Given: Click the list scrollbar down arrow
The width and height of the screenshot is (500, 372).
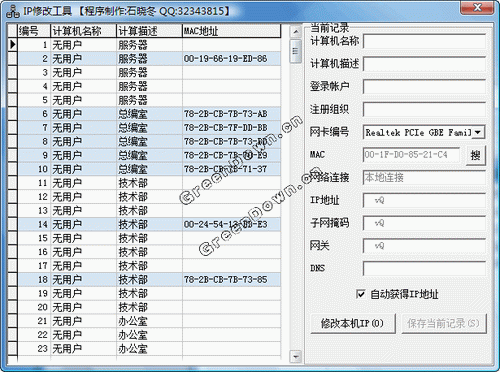Looking at the screenshot, I should (x=296, y=356).
